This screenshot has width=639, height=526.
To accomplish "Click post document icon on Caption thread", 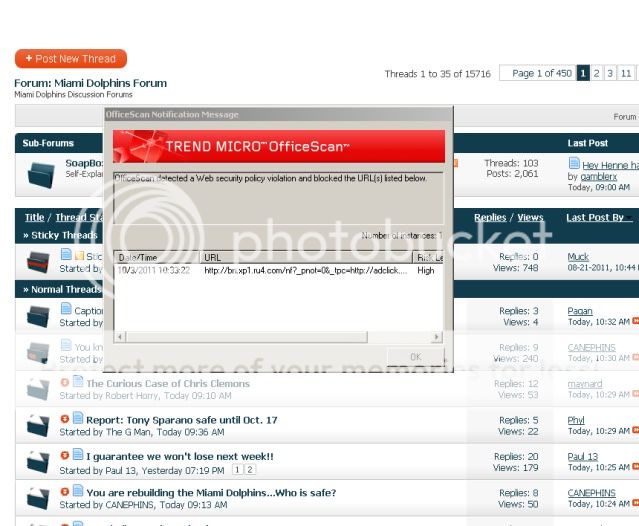I will pos(66,308).
